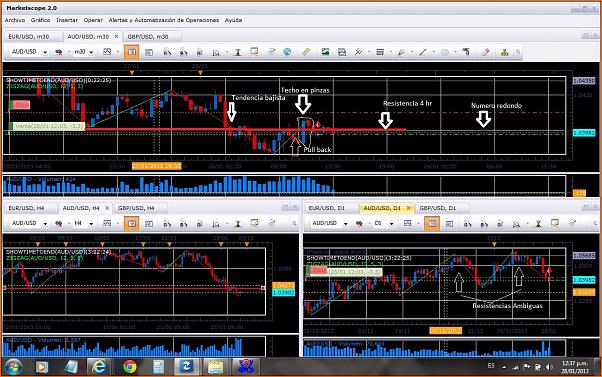
Task: Open Internet Explorer from taskbar
Action: (x=99, y=367)
